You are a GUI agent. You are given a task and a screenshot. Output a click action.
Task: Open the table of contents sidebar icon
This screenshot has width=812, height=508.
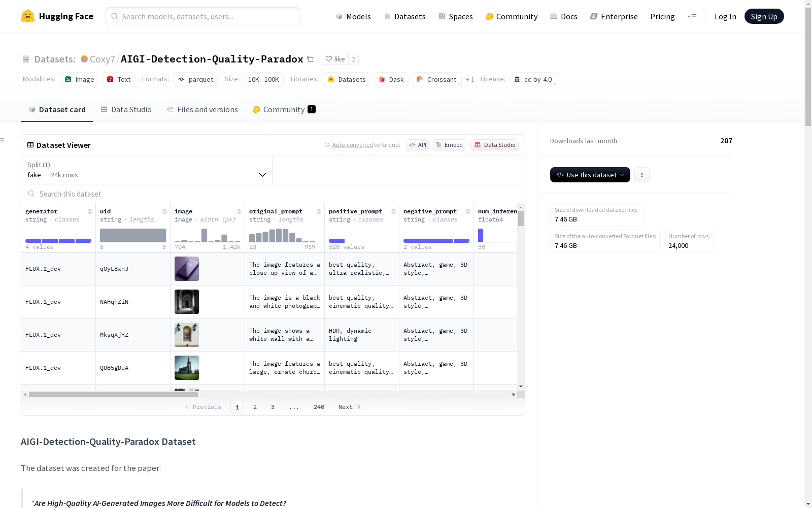(x=3, y=140)
